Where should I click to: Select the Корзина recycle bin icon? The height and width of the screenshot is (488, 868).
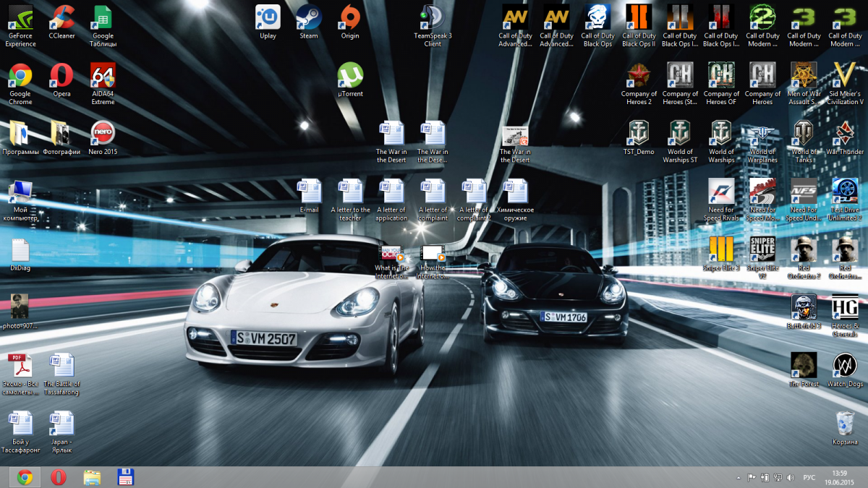845,424
